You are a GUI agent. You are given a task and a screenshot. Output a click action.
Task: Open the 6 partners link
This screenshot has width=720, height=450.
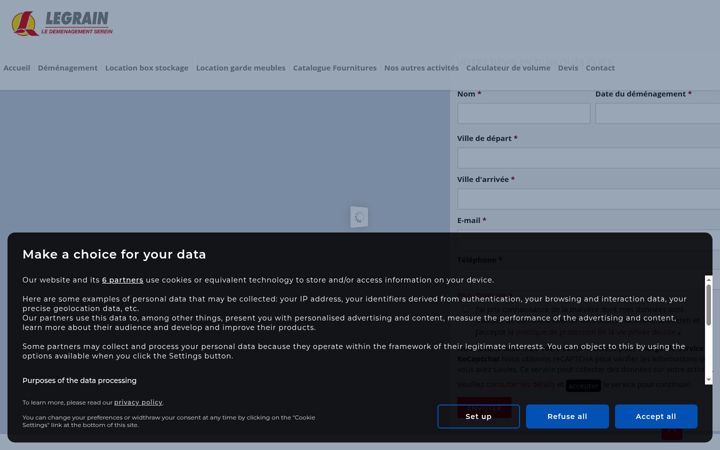pos(123,280)
